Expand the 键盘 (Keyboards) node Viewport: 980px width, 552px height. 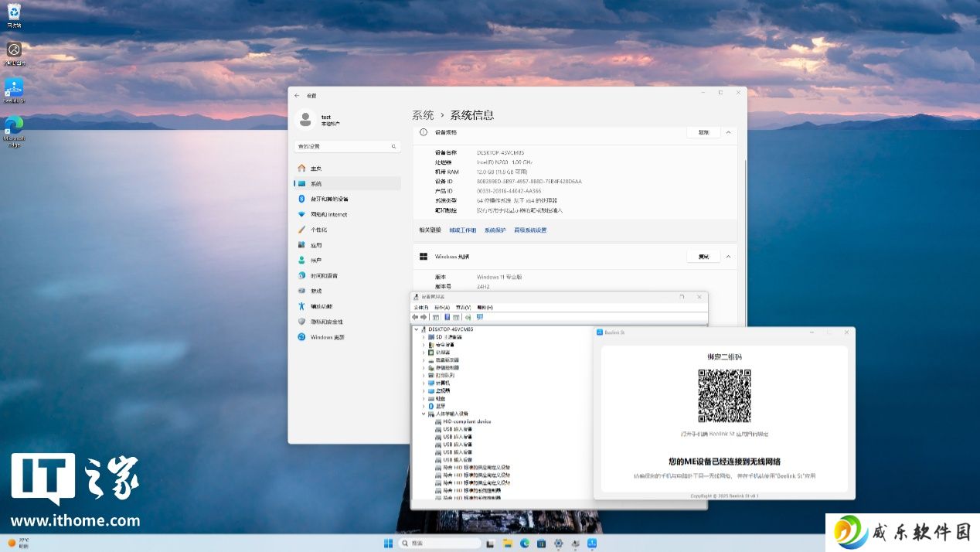tap(423, 398)
